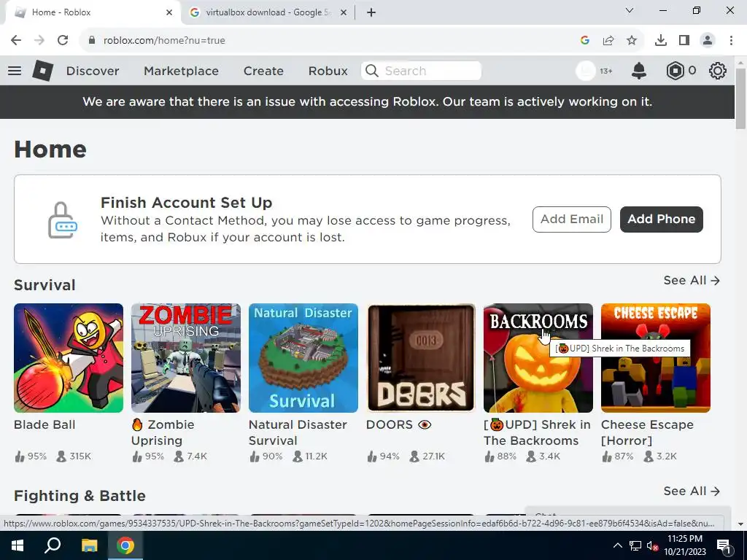Switch to the virtualbox download Google tab
Screen dimensions: 747x560
click(268, 12)
